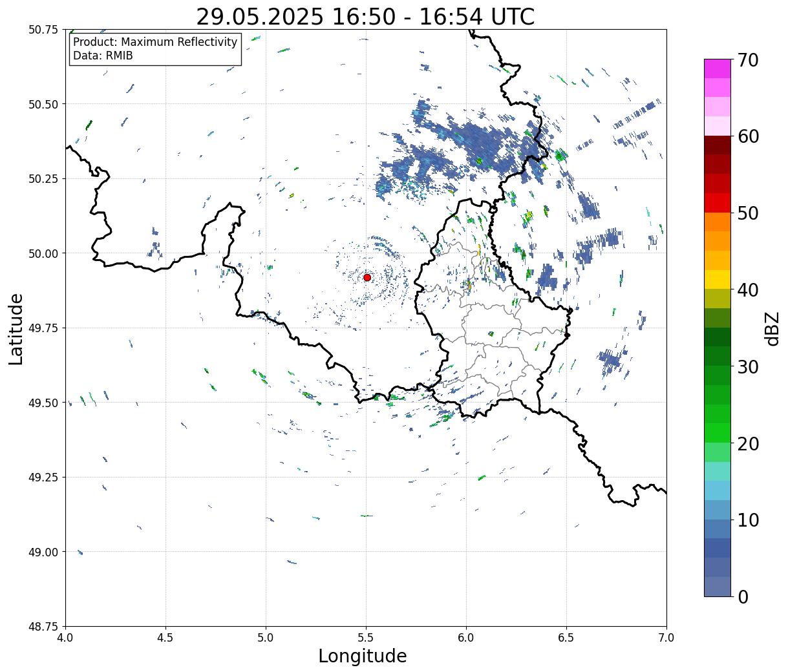The width and height of the screenshot is (788, 672).
Task: Click the 'Product: Maximum Reflectivity' label
Action: point(155,42)
